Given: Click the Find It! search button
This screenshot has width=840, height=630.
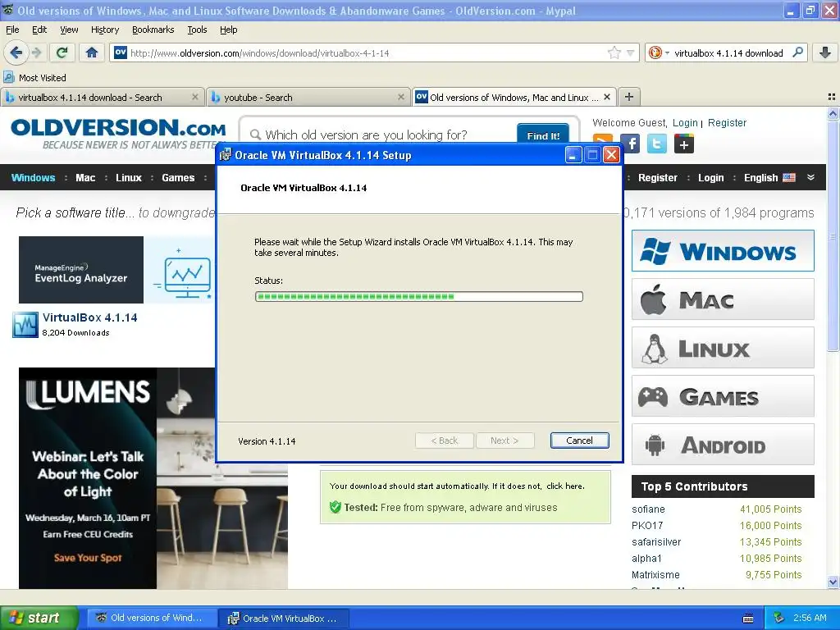Looking at the screenshot, I should coord(543,134).
